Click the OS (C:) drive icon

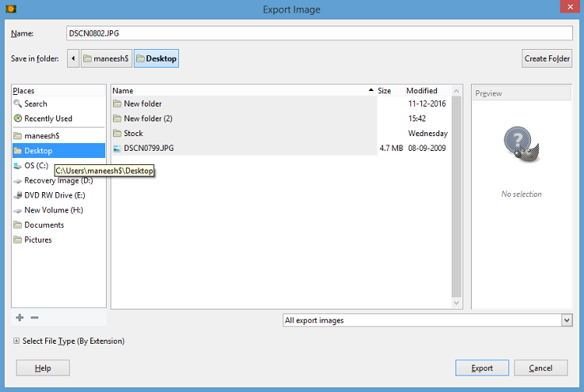pyautogui.click(x=17, y=166)
